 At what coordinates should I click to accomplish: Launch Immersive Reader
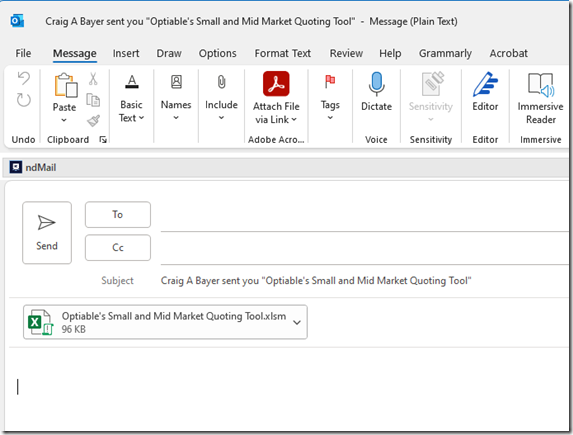pos(540,97)
